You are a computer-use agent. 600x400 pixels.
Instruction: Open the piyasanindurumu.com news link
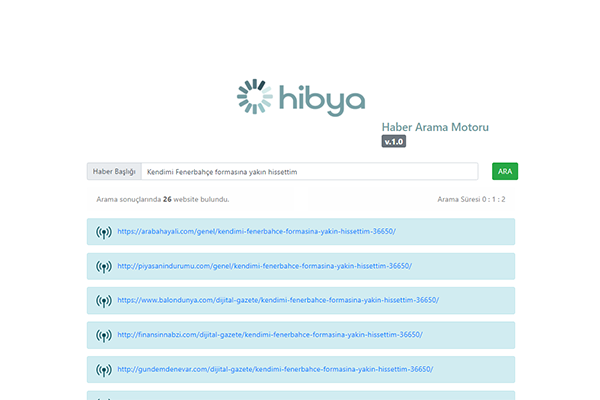coord(264,266)
